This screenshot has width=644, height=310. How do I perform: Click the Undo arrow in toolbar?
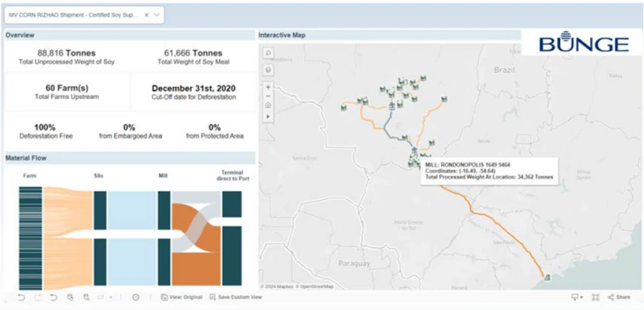[21, 297]
